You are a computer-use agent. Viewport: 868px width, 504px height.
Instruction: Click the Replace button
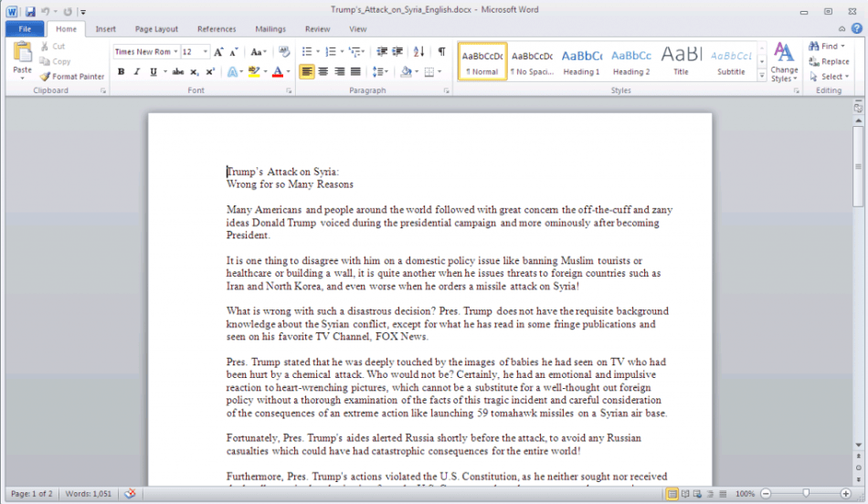pos(830,61)
